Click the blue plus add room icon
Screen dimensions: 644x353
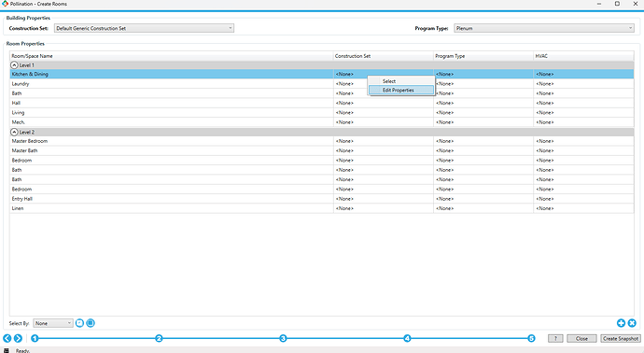point(621,323)
